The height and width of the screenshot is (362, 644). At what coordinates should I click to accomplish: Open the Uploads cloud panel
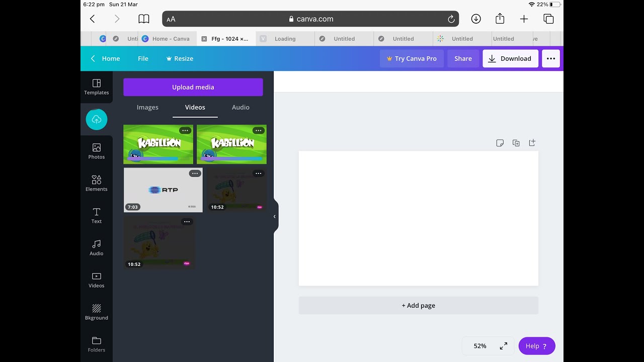(97, 119)
